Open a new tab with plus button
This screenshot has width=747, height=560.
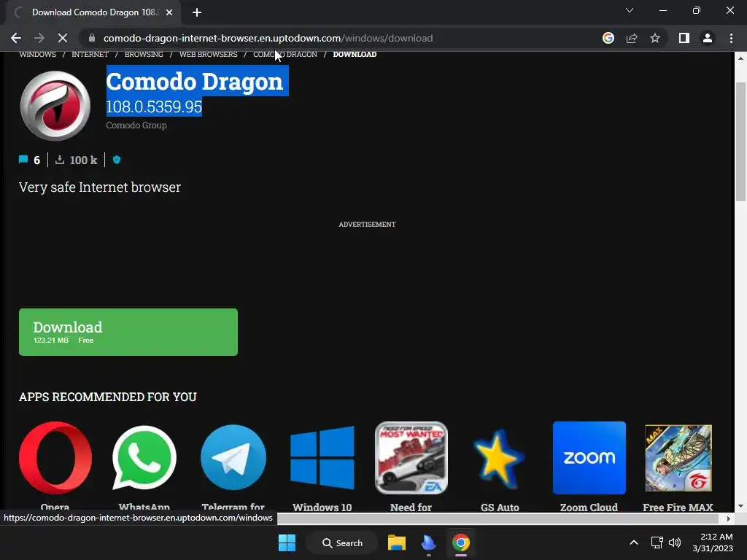tap(197, 12)
